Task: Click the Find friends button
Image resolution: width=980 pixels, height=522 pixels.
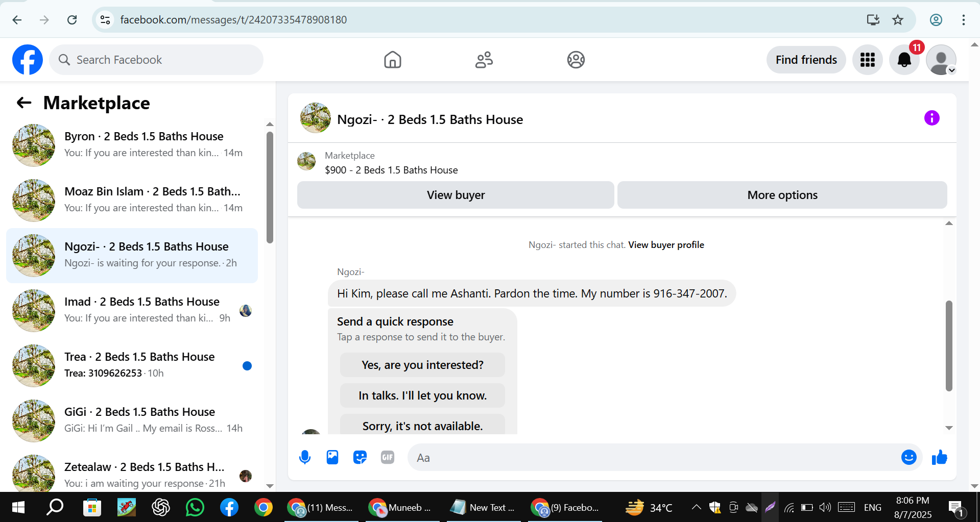Action: (806, 60)
